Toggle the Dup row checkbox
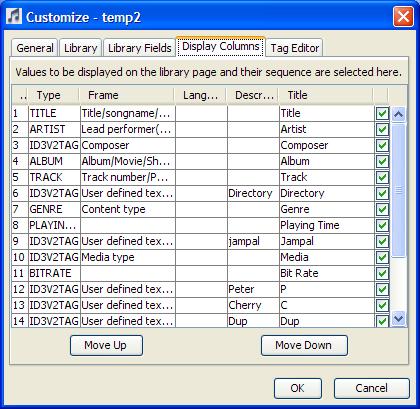The height and width of the screenshot is (409, 420). [x=382, y=321]
